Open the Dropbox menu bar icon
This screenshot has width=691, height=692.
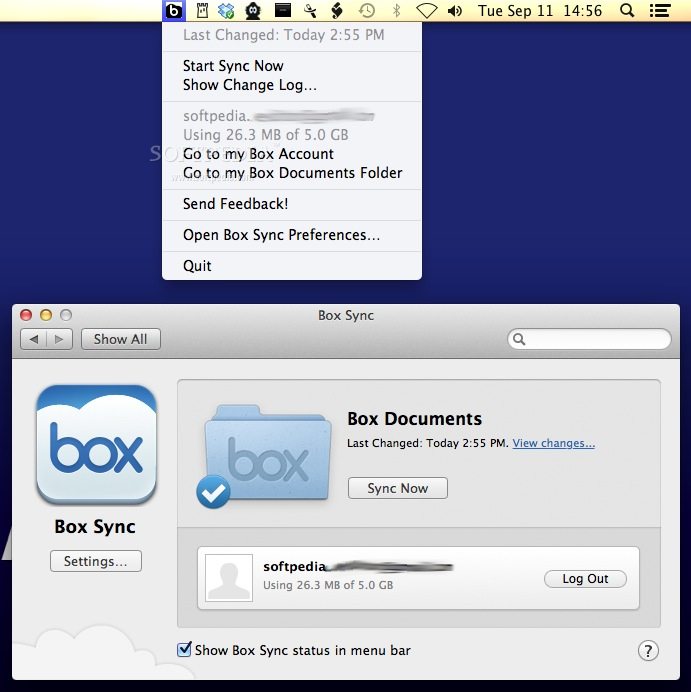point(226,11)
